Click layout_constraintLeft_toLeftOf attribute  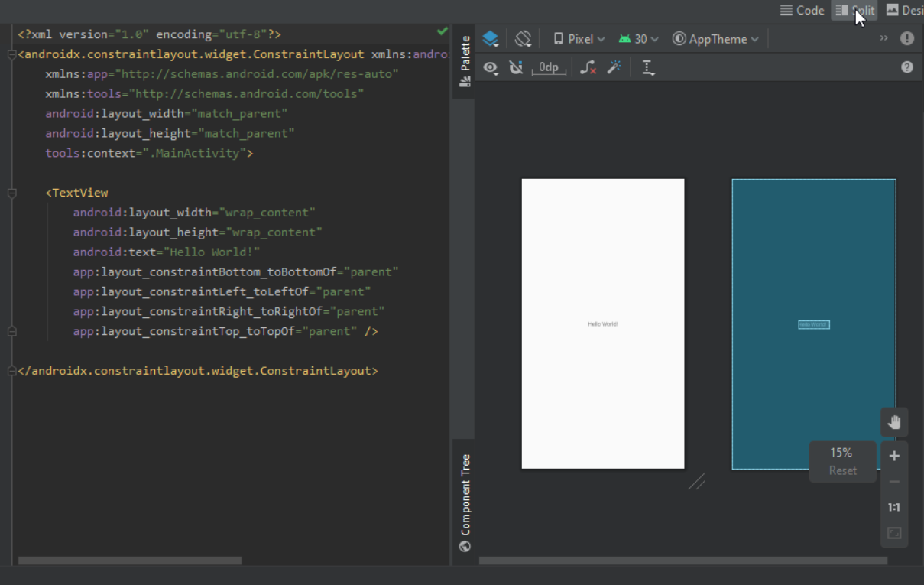click(192, 292)
